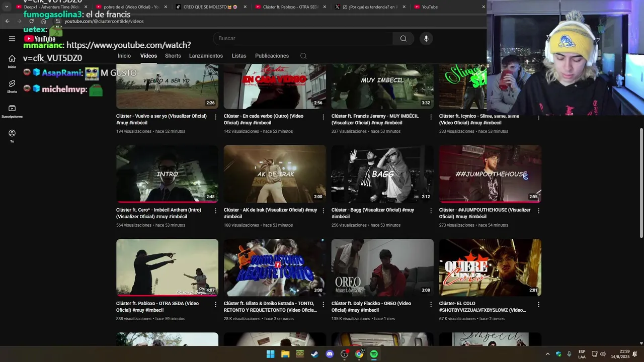The image size is (644, 362).
Task: Click the Buscar search field
Action: pos(304,38)
